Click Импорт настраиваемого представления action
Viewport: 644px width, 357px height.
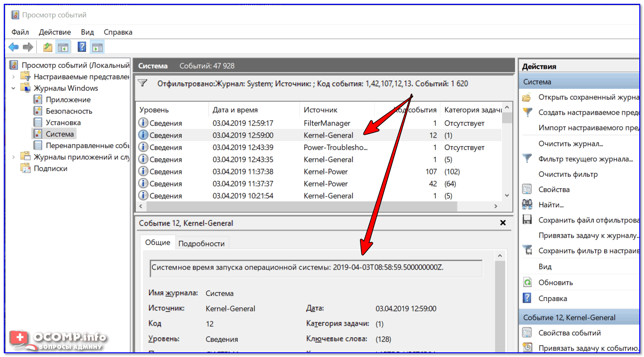pos(589,127)
